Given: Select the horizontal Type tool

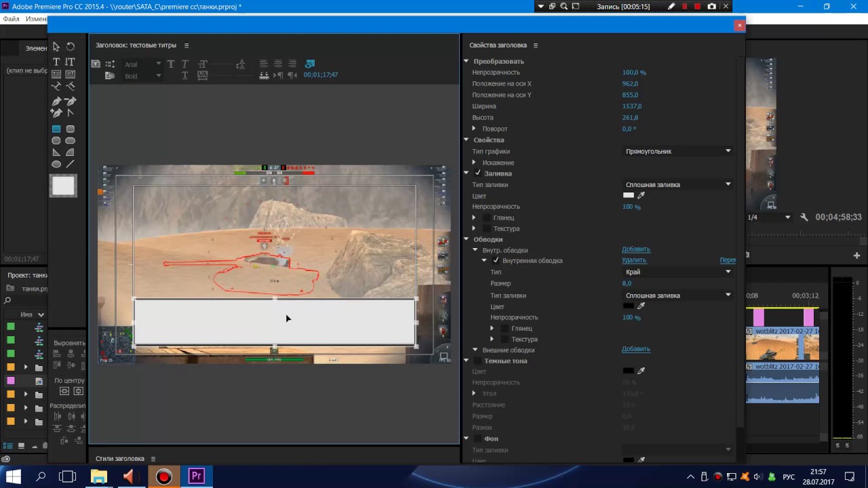Looking at the screenshot, I should click(x=56, y=62).
